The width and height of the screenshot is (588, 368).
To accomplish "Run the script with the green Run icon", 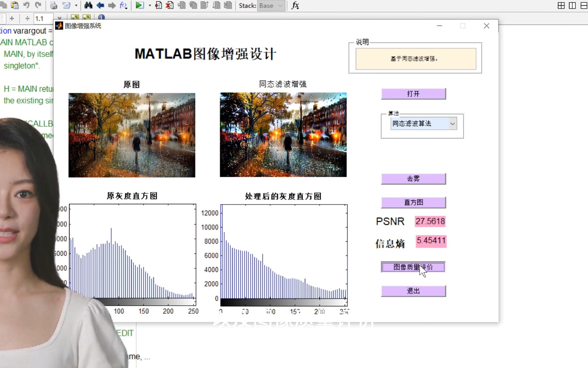I will [x=140, y=5].
